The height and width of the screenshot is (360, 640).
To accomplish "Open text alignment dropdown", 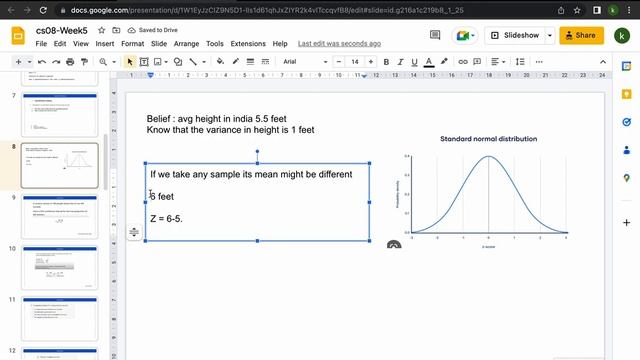I will 498,62.
